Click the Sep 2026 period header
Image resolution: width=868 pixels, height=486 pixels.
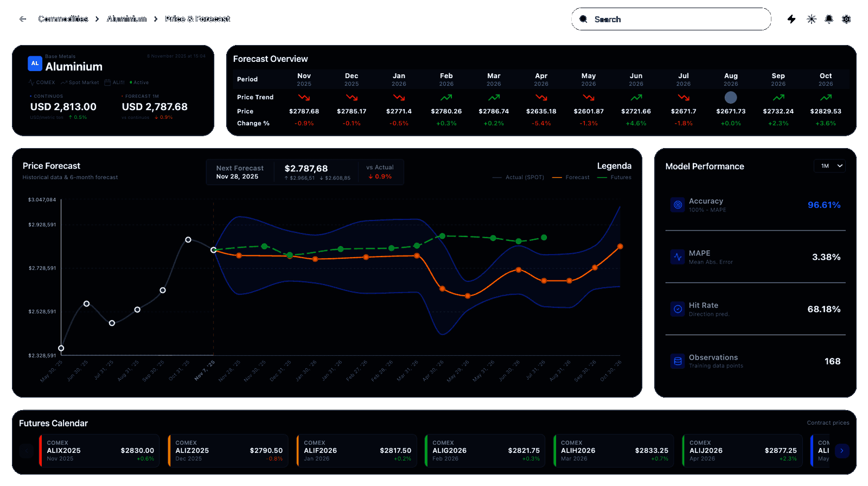point(778,79)
